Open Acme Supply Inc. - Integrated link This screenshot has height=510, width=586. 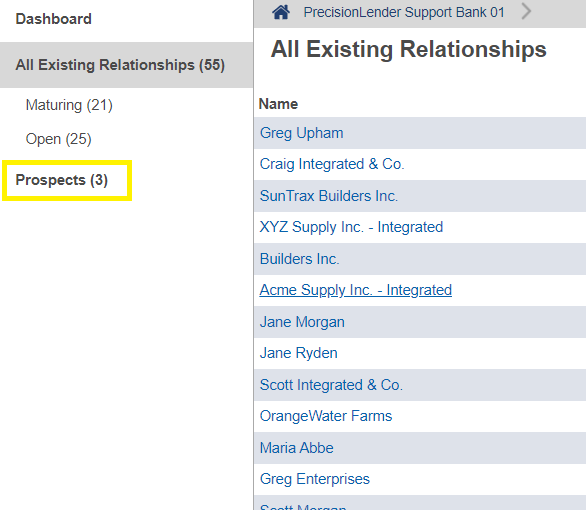point(355,290)
